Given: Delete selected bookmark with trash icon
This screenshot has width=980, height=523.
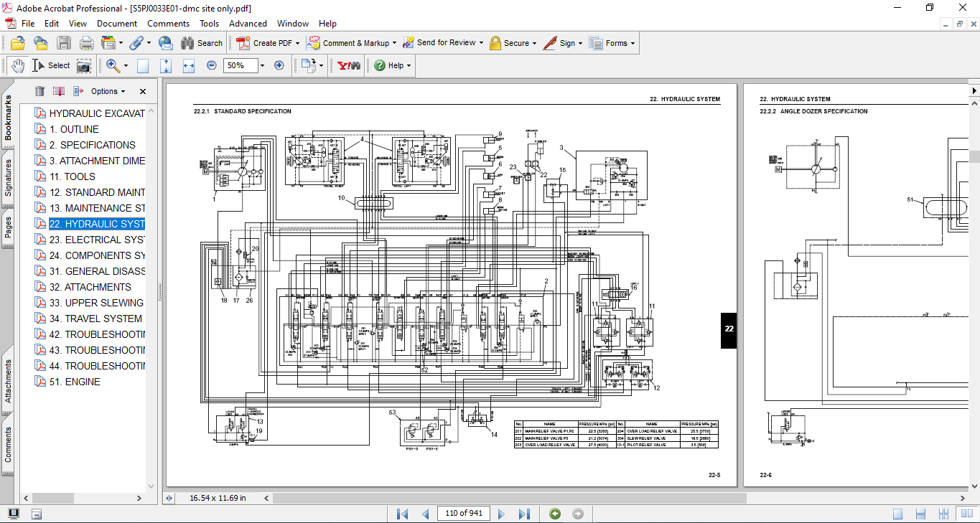Looking at the screenshot, I should (39, 91).
